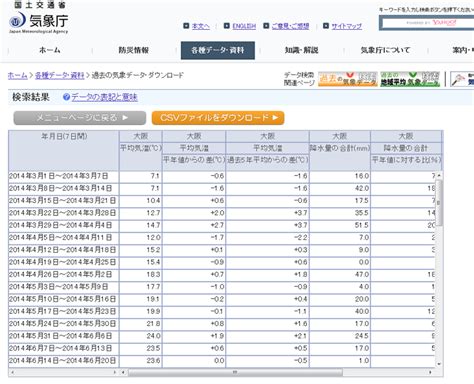Click the 検索結果 heading text
The image size is (474, 384).
[31, 97]
